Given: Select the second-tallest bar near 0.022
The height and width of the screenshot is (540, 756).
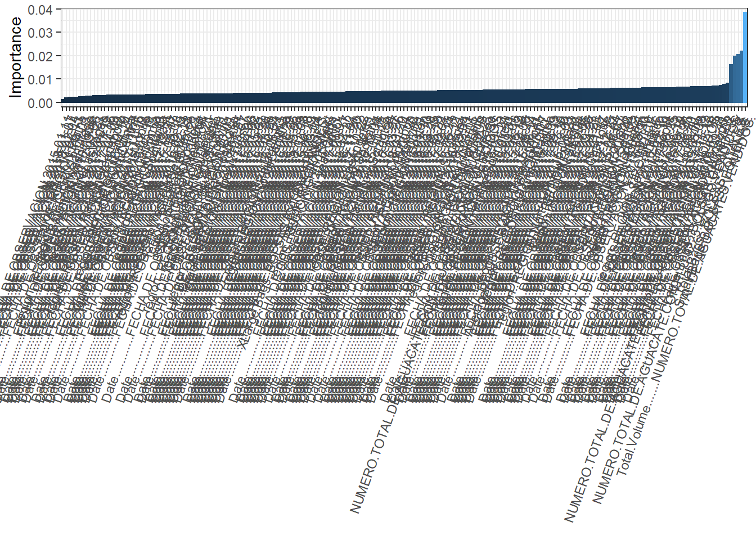Looking at the screenshot, I should pos(741,78).
